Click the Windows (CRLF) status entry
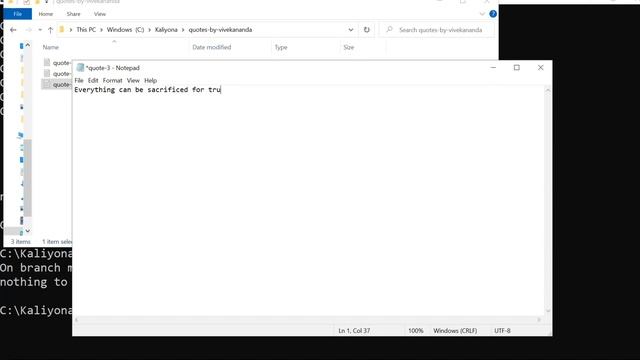Viewport: 640px width, 360px height. [455, 331]
